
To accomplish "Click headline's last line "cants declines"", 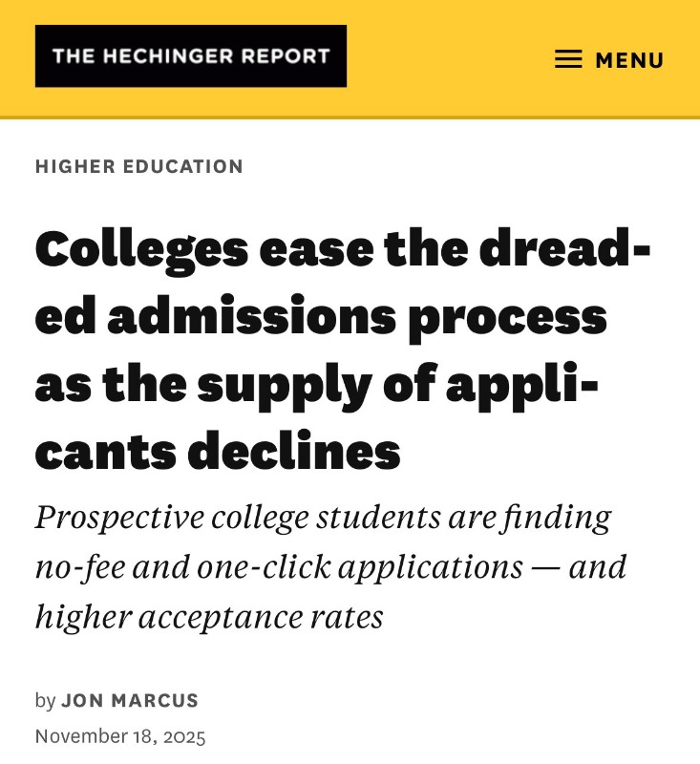I will coord(218,452).
